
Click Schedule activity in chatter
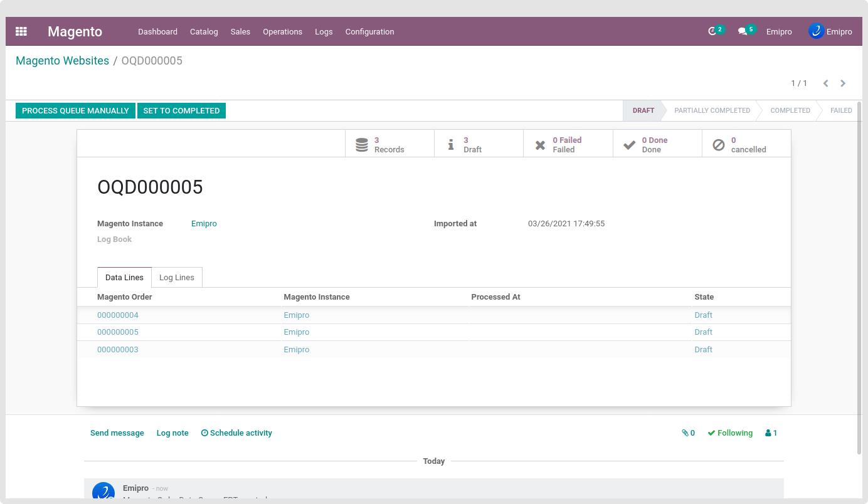[x=236, y=433]
